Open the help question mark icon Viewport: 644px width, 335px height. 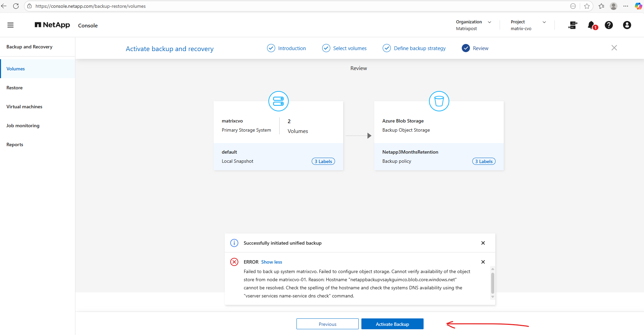(609, 25)
